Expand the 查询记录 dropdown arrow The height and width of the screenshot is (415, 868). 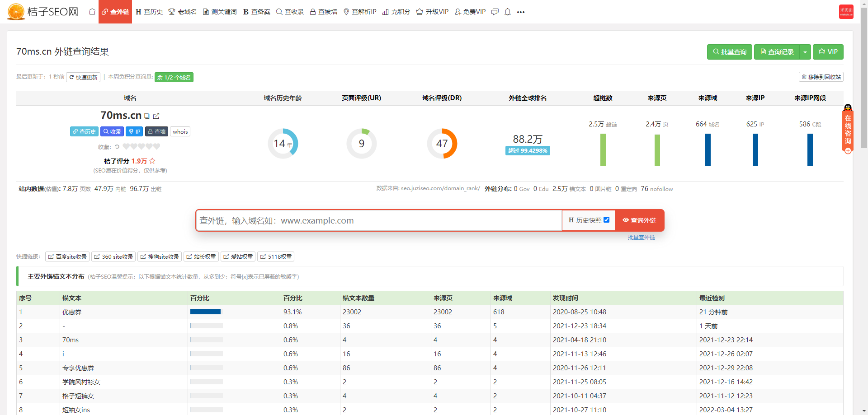coord(805,52)
